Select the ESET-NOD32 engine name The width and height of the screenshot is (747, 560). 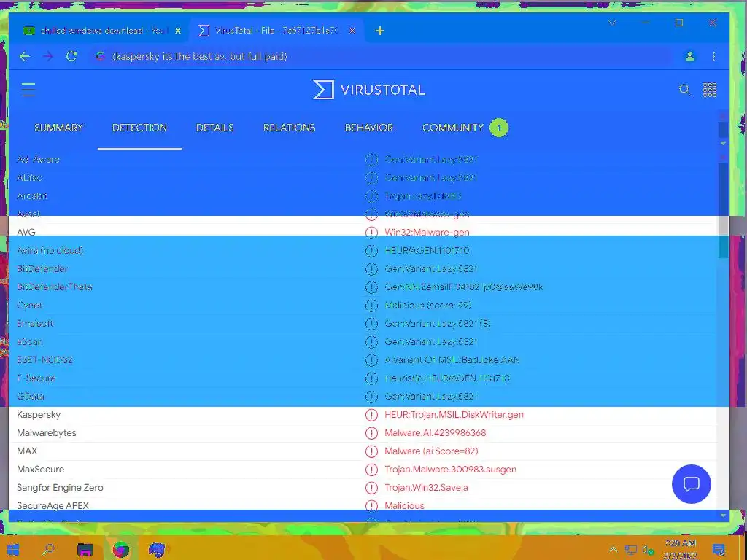(x=44, y=360)
